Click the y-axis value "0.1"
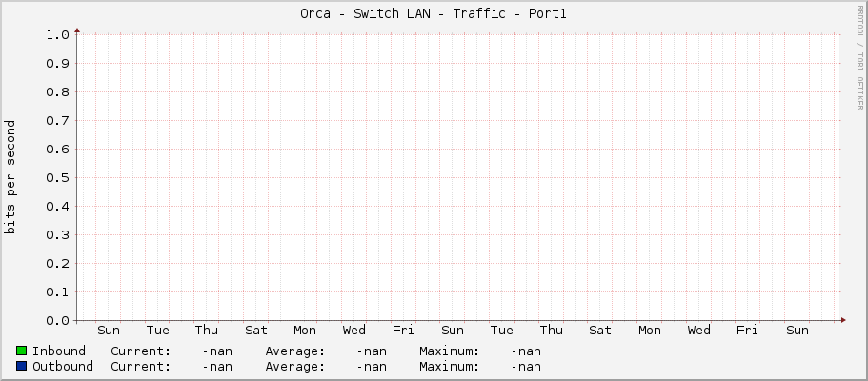The width and height of the screenshot is (868, 381). [57, 291]
